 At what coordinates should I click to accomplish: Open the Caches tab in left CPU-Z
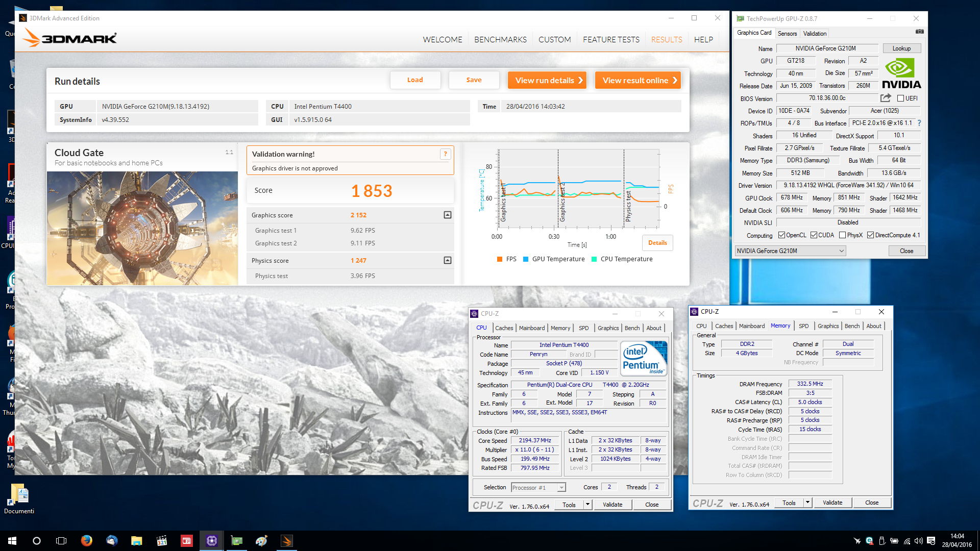tap(504, 328)
